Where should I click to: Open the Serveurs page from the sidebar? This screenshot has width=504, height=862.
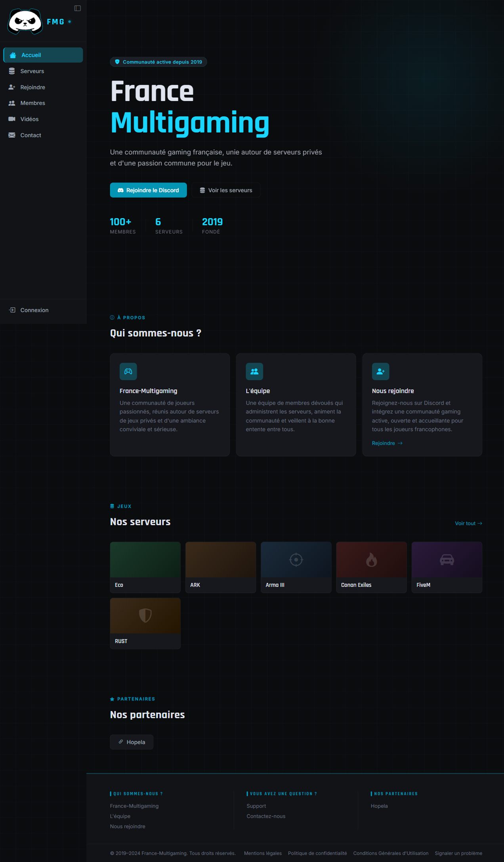tap(43, 71)
